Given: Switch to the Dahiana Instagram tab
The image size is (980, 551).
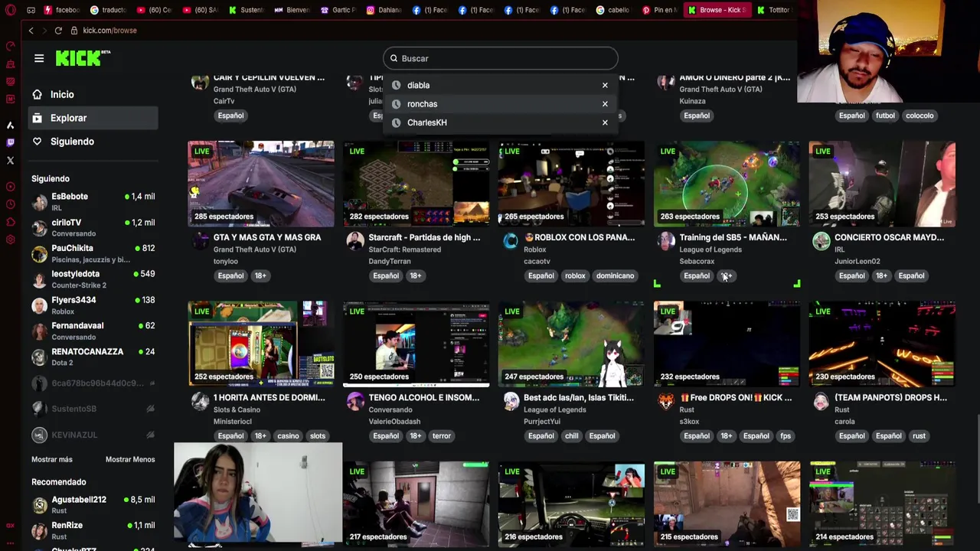Looking at the screenshot, I should (x=384, y=10).
